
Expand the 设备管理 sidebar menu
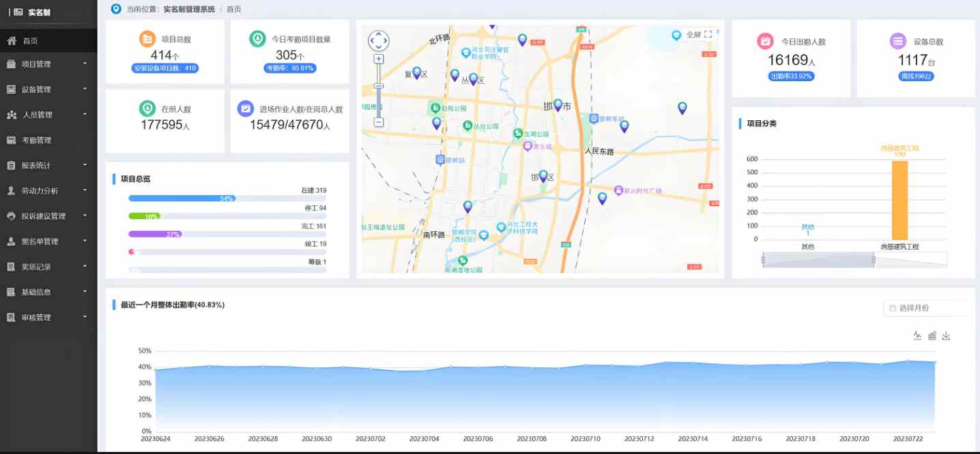[48, 89]
